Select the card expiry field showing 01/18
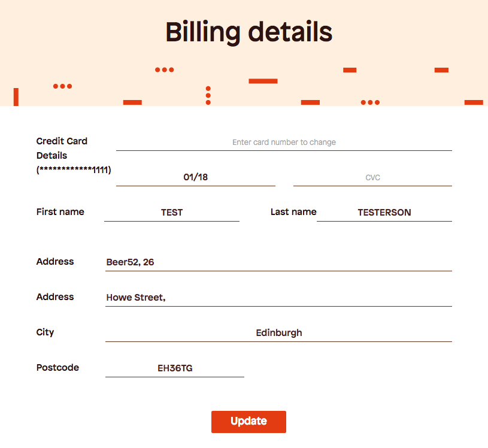This screenshot has width=488, height=448. click(x=195, y=177)
